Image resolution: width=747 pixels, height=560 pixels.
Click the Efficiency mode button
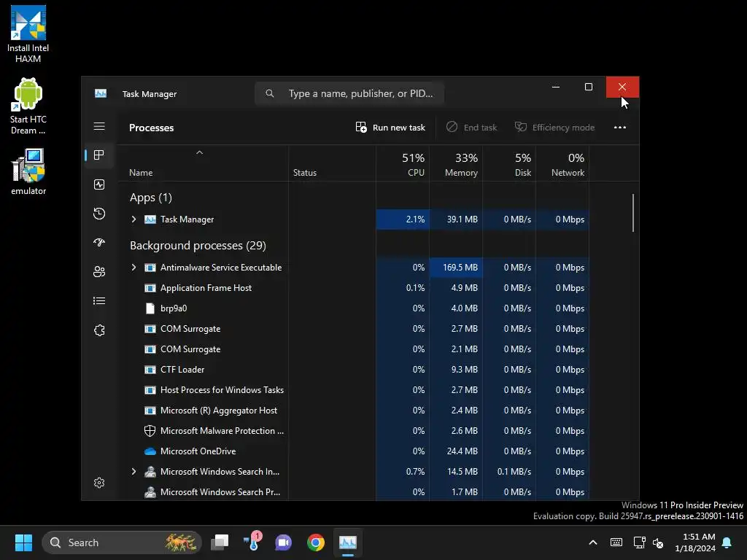point(554,127)
